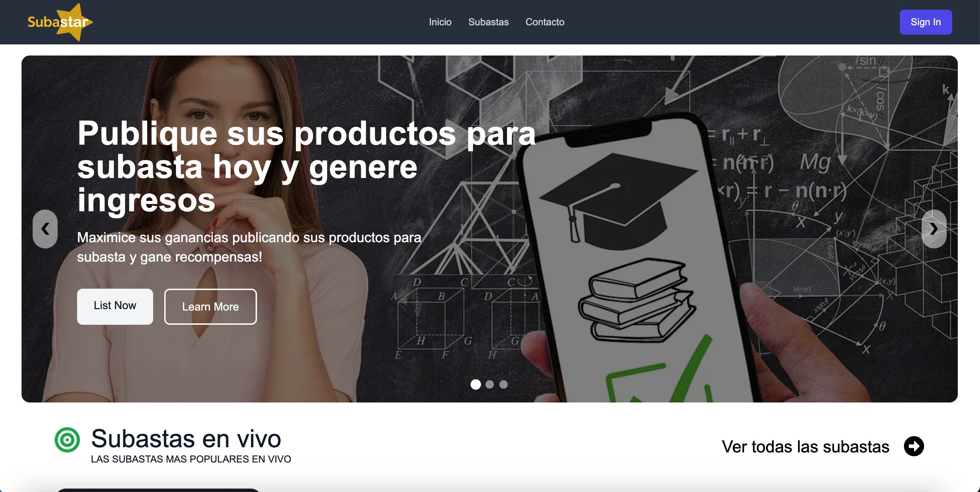Select the third carousel dot indicator
This screenshot has height=492, width=980.
503,384
